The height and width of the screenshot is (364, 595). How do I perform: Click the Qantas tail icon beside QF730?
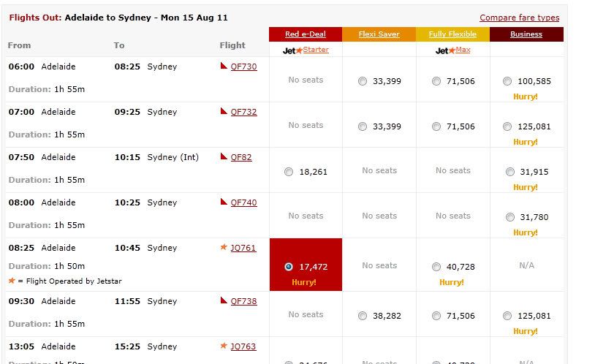click(x=224, y=66)
